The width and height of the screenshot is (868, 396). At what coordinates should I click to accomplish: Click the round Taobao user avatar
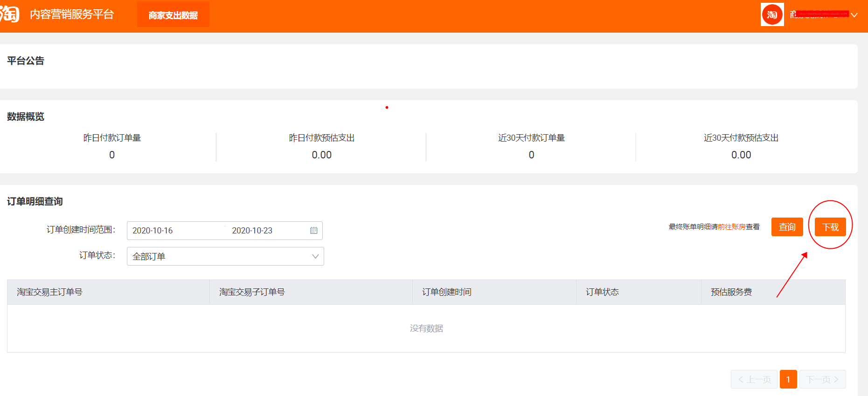[x=772, y=14]
